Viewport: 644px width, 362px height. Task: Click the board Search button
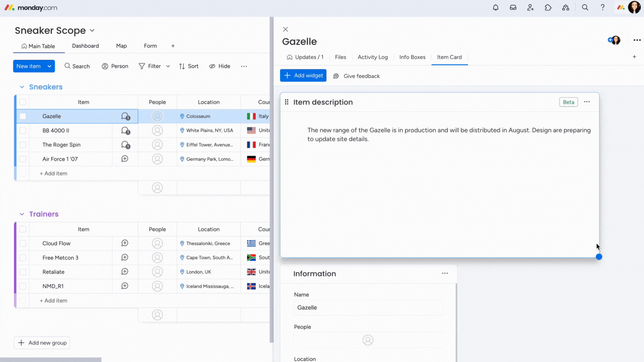tap(77, 66)
